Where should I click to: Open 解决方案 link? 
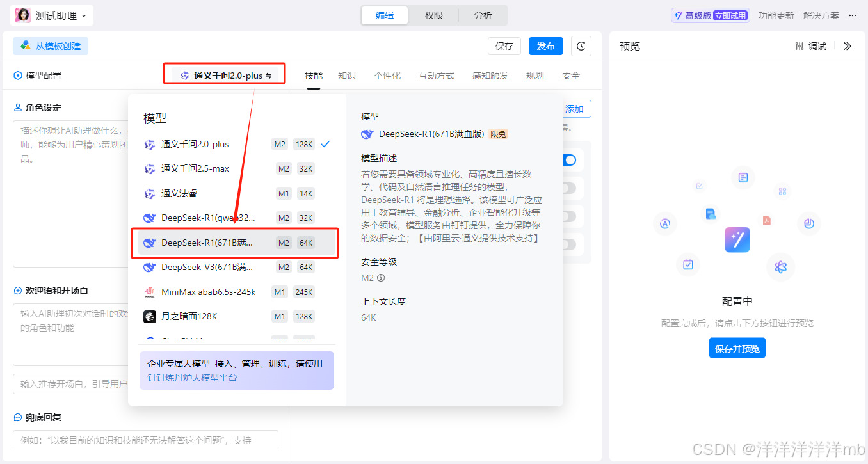click(821, 15)
